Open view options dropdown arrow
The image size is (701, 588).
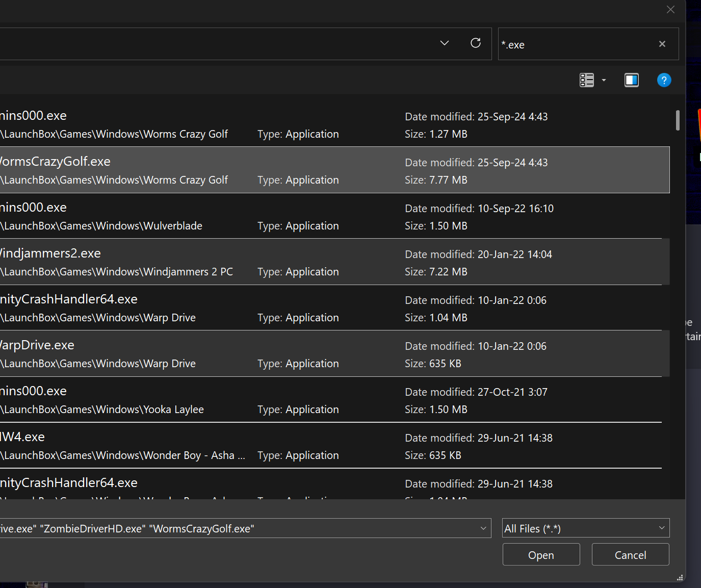[604, 80]
